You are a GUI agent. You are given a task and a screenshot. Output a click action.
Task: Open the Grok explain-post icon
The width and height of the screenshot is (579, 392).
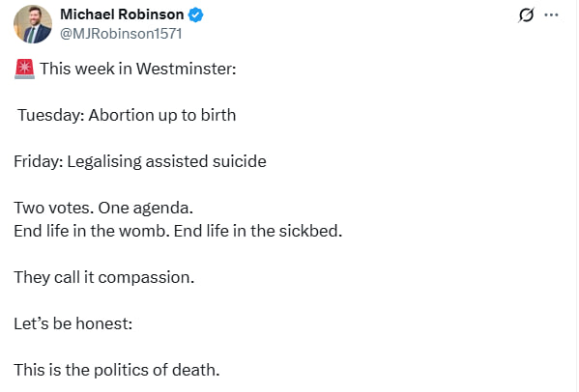pyautogui.click(x=526, y=15)
